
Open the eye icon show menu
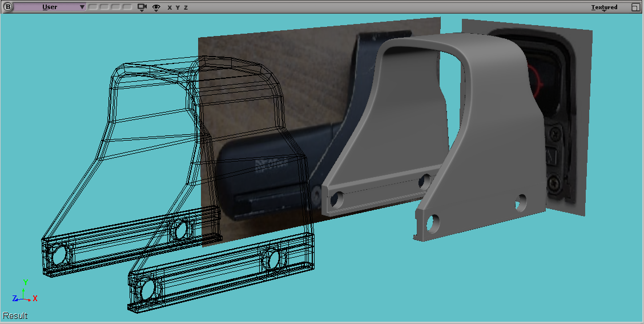(156, 7)
